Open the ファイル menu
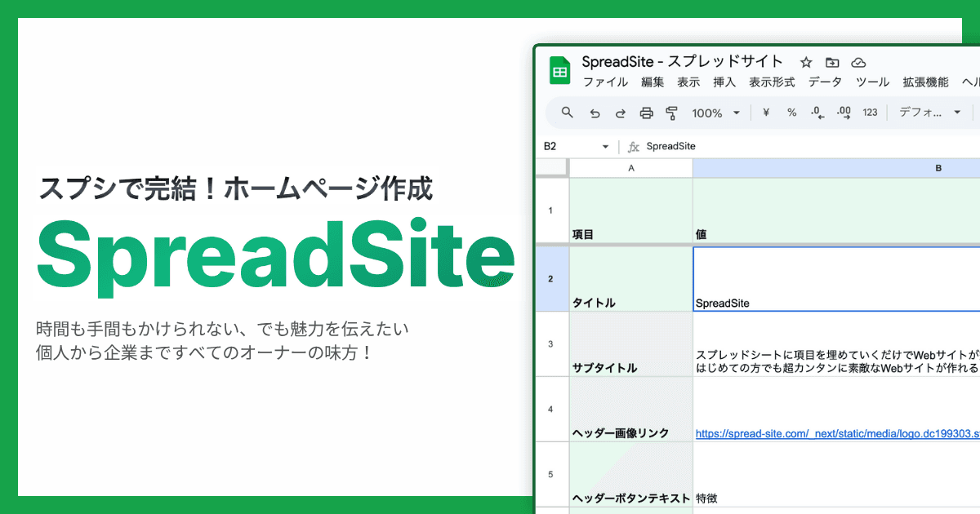Screen dimensions: 980x514 click(x=604, y=82)
